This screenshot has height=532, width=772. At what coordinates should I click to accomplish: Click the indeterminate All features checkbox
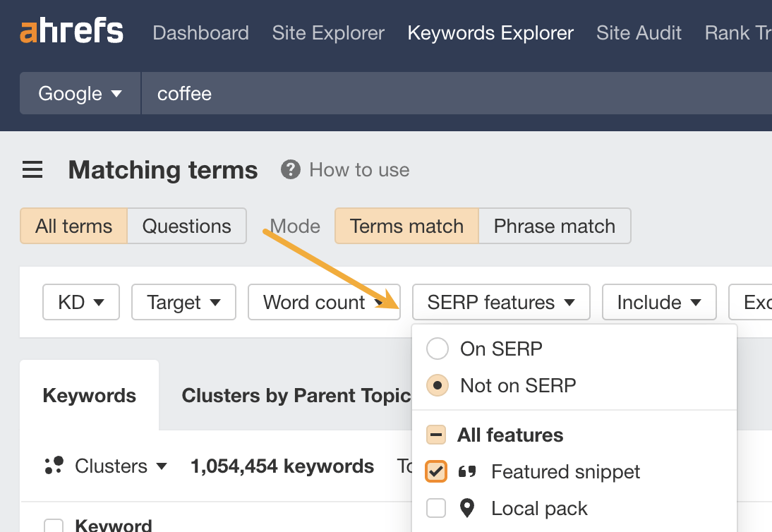[436, 435]
